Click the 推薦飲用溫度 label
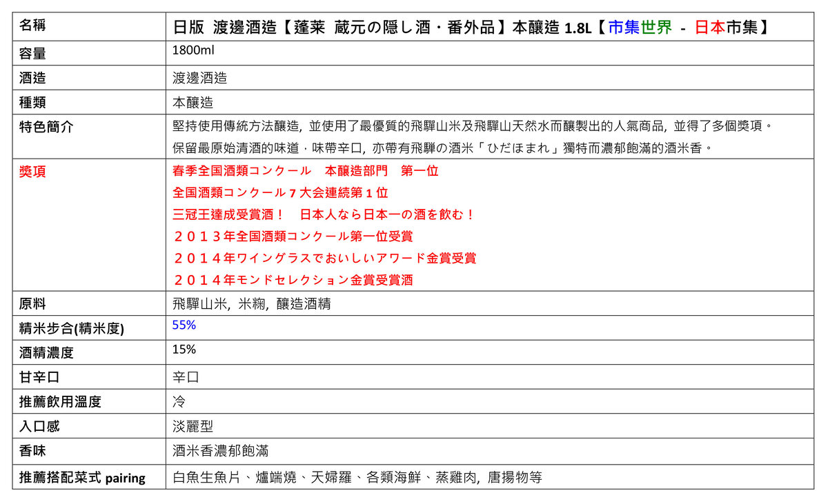 60,402
